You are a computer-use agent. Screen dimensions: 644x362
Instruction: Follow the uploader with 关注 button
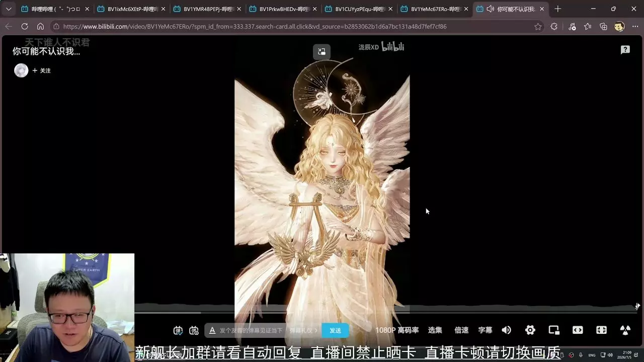(x=41, y=71)
